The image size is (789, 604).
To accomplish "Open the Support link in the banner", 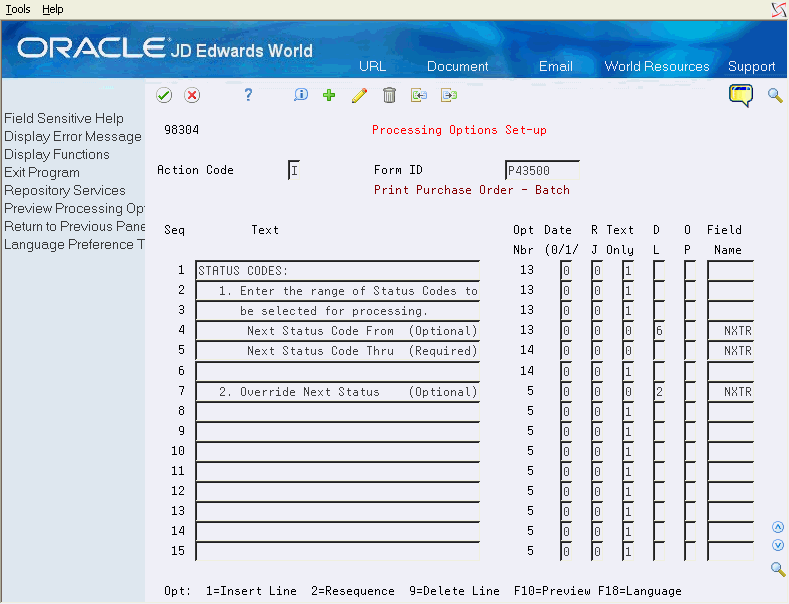I will pyautogui.click(x=751, y=66).
